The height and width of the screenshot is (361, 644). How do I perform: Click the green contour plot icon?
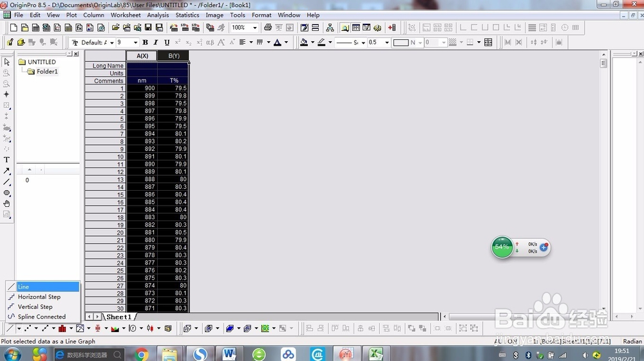click(x=265, y=328)
